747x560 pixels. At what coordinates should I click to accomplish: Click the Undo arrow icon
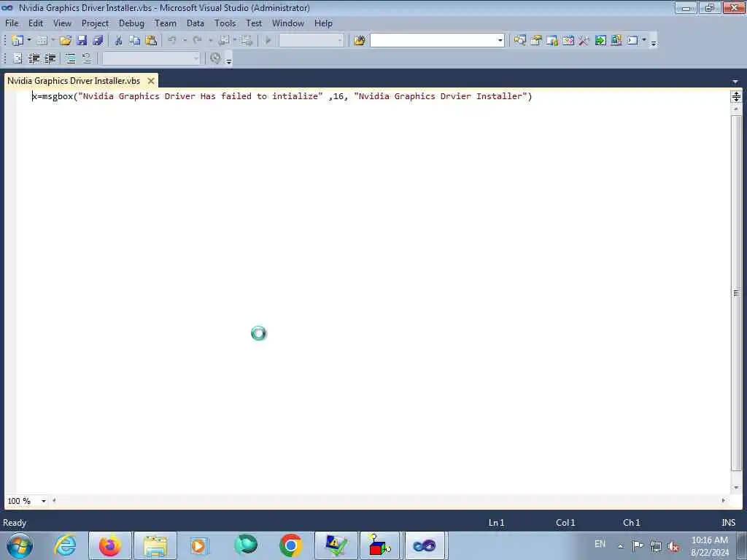(x=172, y=41)
